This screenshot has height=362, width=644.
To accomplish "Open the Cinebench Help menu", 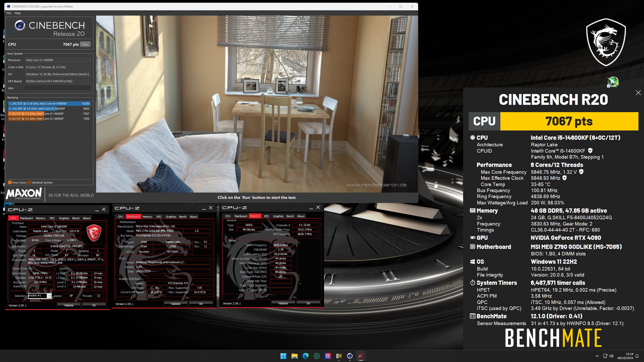I will [18, 13].
